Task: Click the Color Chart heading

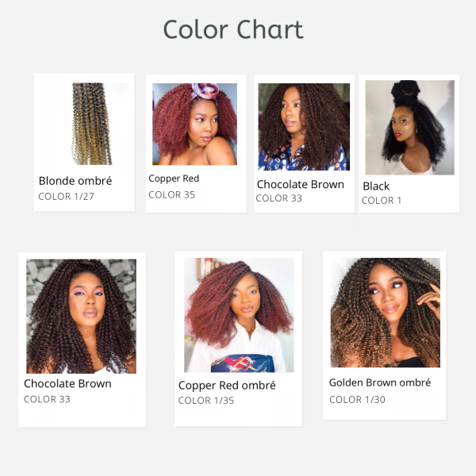Action: (233, 29)
